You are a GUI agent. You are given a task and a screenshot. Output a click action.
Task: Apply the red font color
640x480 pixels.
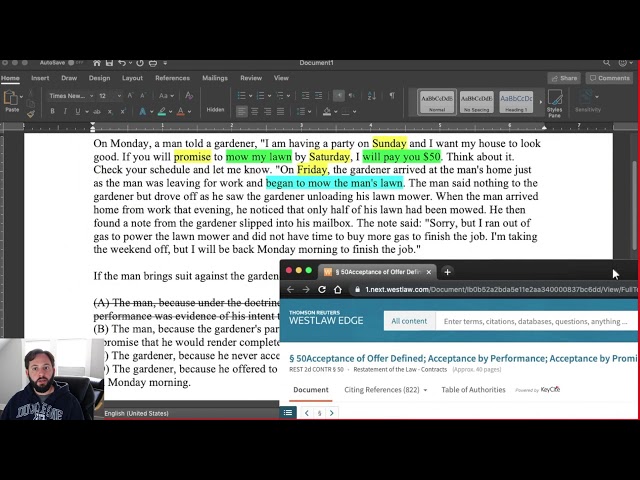(180, 111)
